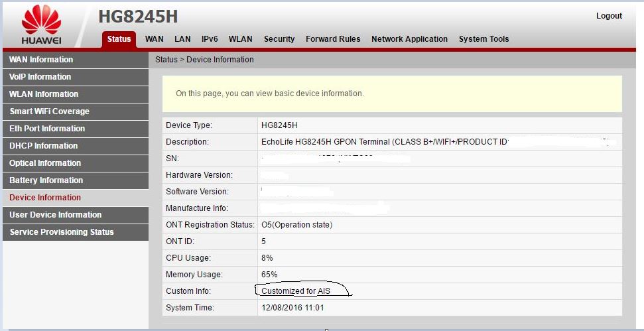Open User Device Information page
This screenshot has width=644, height=331.
76,215
